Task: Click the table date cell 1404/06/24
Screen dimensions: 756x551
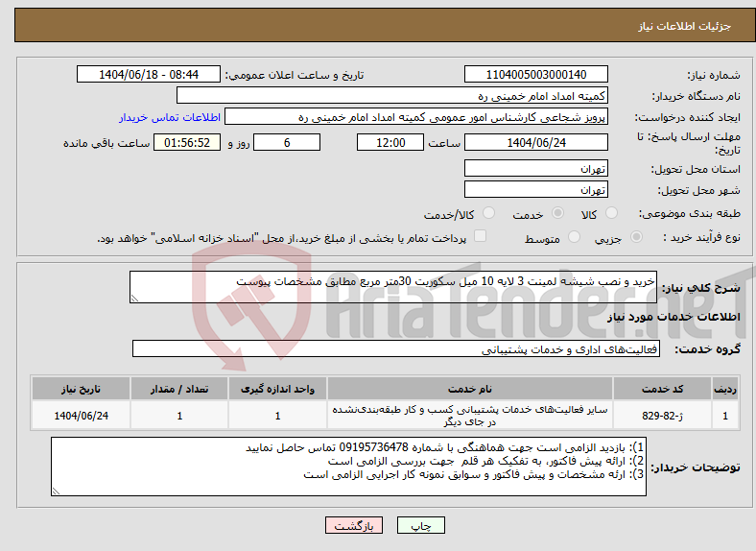Action: (x=81, y=416)
